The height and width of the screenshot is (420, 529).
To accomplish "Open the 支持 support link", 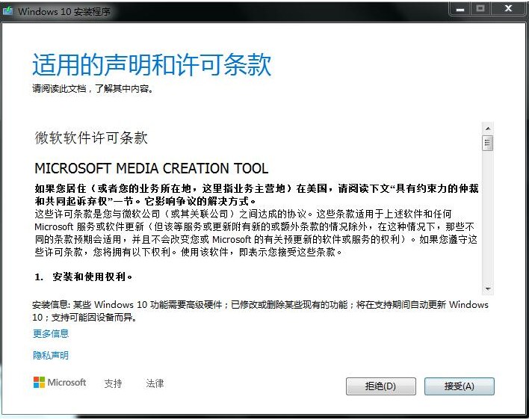I will point(113,383).
